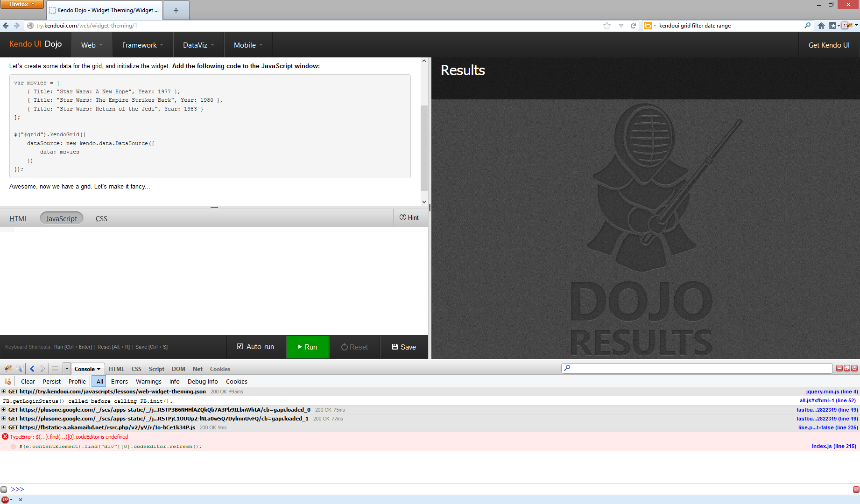Viewport: 860px width, 504px height.
Task: Open the Get Kendo UI link
Action: pos(829,45)
